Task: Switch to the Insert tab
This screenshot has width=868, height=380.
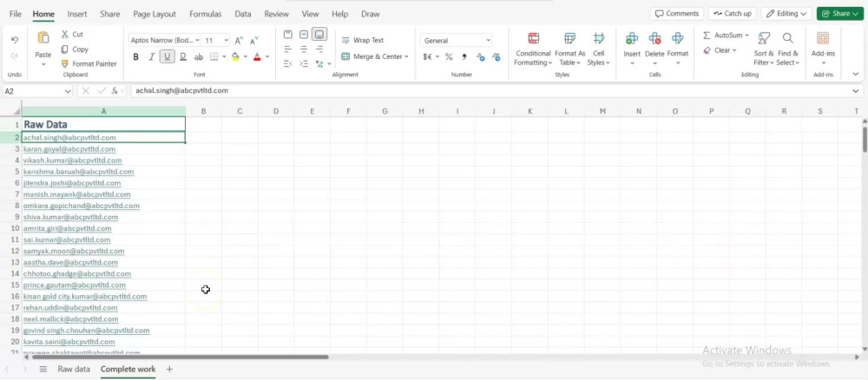Action: pos(77,14)
